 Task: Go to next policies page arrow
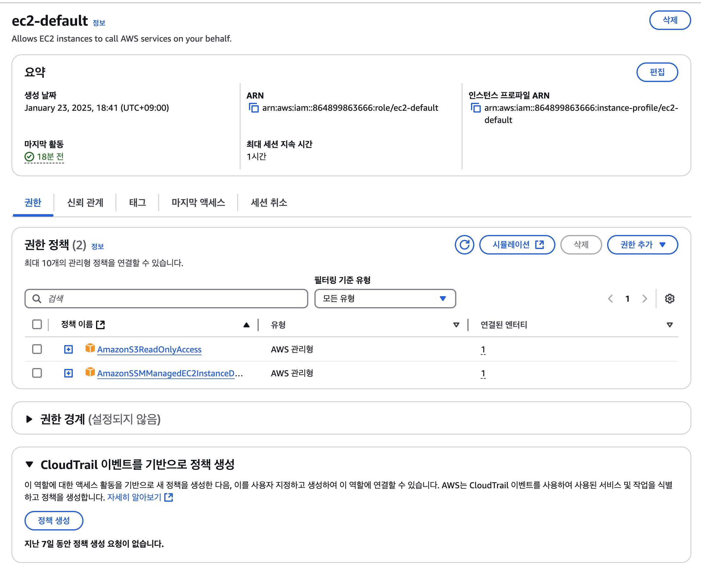coord(644,299)
